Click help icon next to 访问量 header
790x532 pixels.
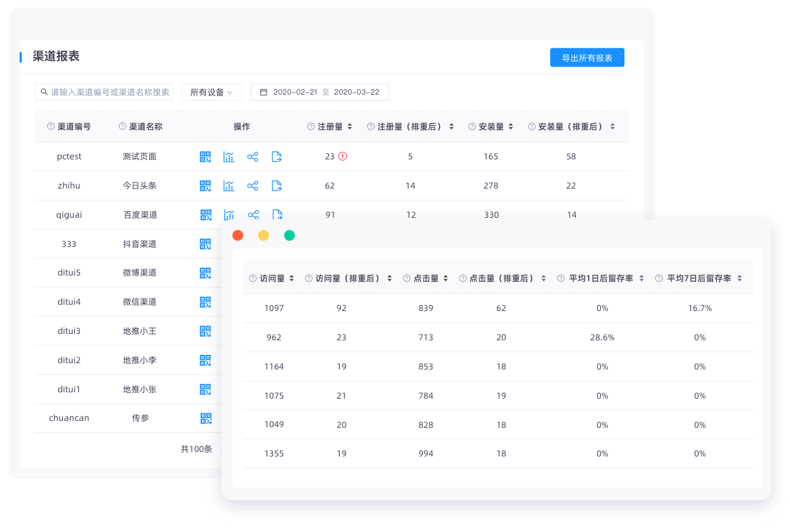point(253,278)
